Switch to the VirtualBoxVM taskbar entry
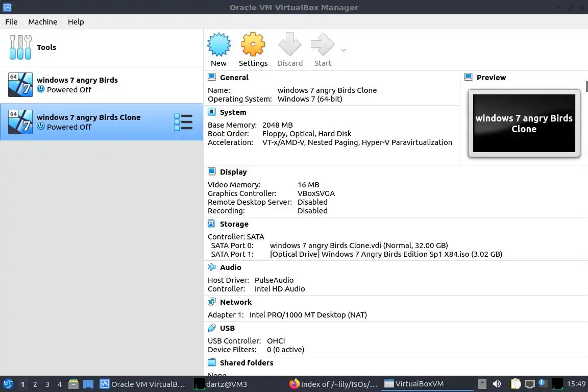Image resolution: width=588 pixels, height=392 pixels. tap(428, 384)
